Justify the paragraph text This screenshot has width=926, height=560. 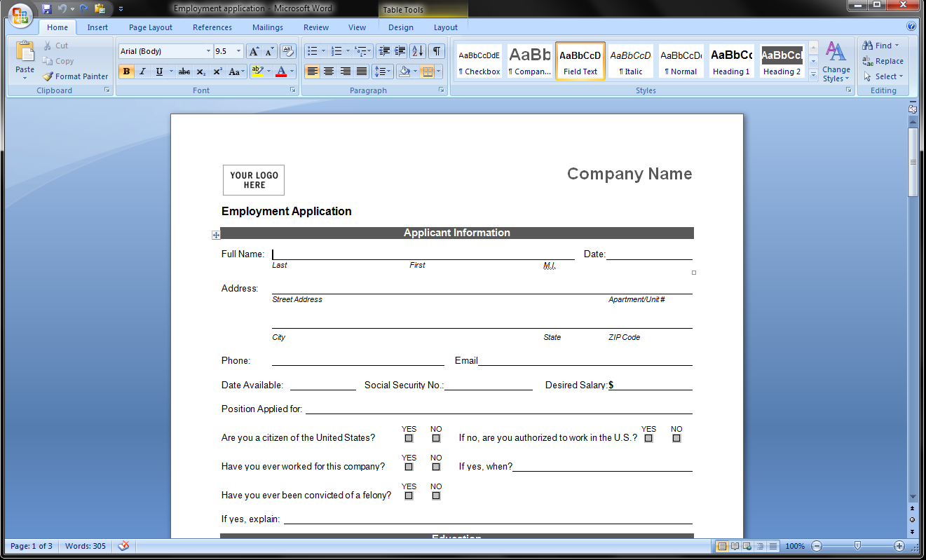pyautogui.click(x=362, y=71)
